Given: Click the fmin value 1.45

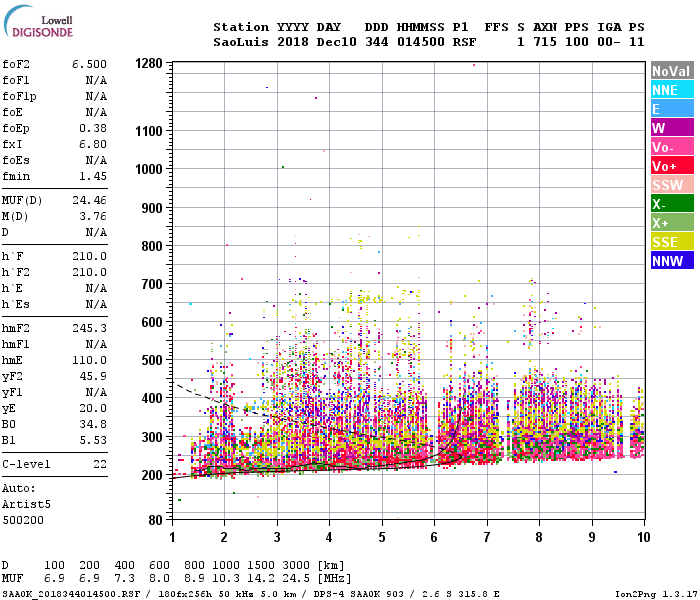Looking at the screenshot, I should (93, 177).
